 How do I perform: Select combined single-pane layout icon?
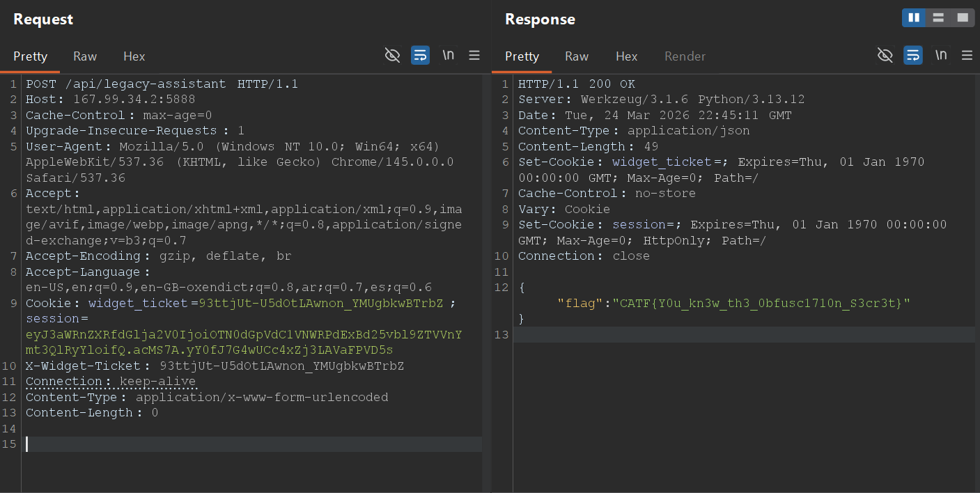point(963,17)
